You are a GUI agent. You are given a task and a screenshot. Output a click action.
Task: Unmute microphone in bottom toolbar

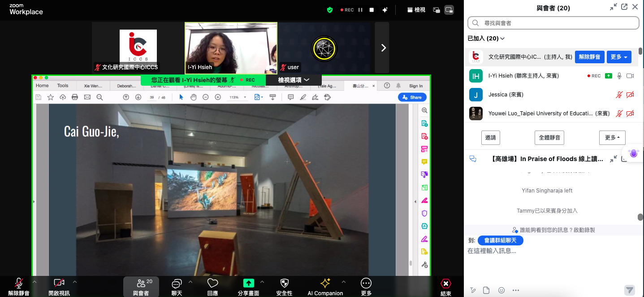click(18, 283)
